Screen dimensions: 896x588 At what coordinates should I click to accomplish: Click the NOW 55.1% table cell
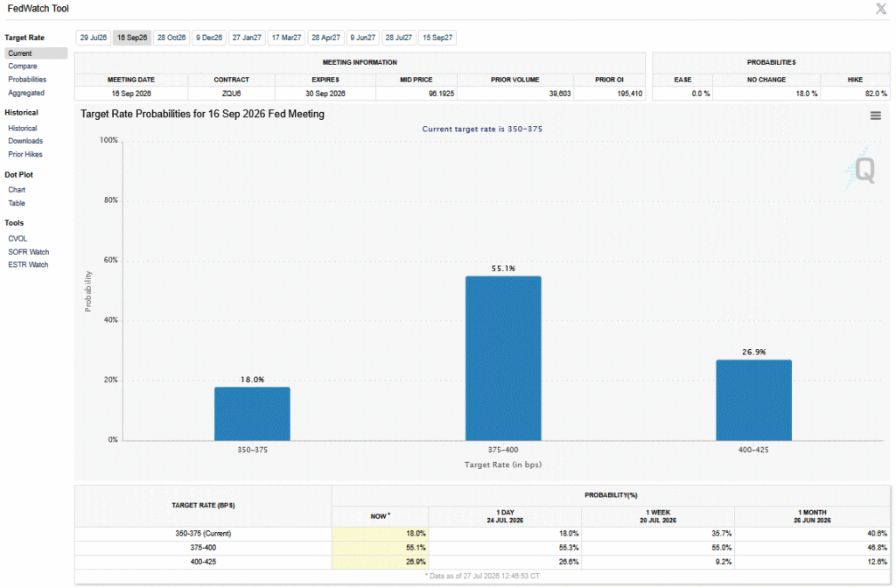(x=380, y=548)
